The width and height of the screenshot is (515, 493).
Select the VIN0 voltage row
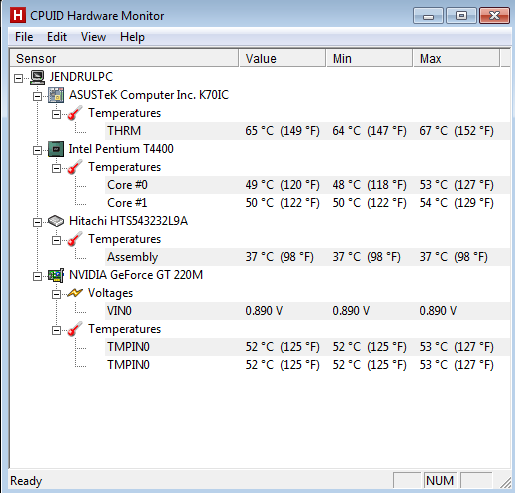point(307,311)
